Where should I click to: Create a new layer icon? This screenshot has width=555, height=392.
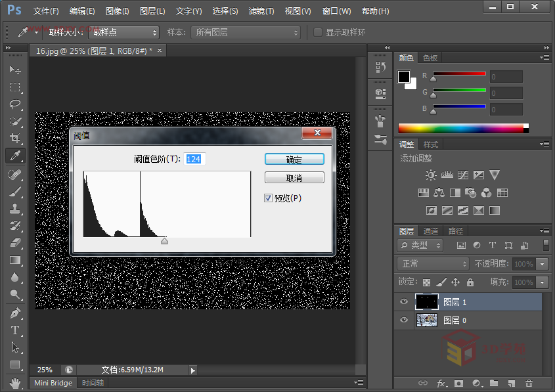[512, 383]
